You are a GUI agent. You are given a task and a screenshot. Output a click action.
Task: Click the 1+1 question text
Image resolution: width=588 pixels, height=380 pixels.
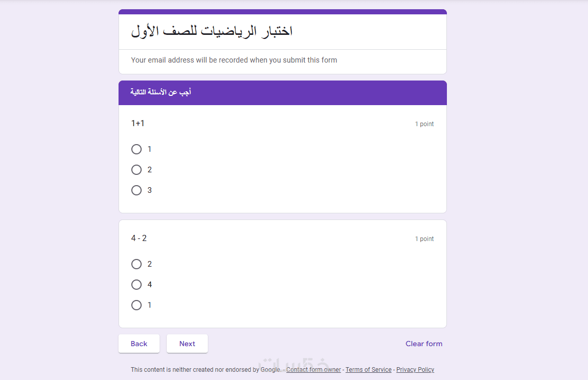click(x=138, y=123)
